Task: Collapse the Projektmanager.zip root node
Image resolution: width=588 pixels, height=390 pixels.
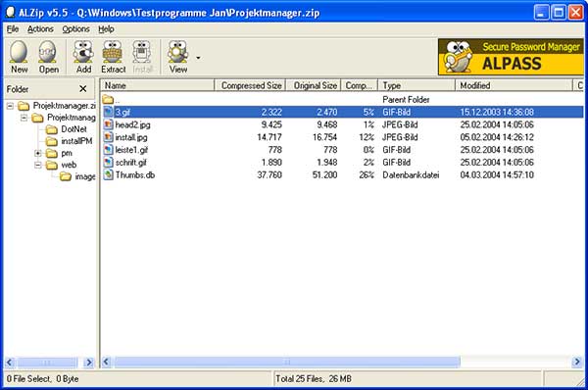Action: (x=10, y=106)
